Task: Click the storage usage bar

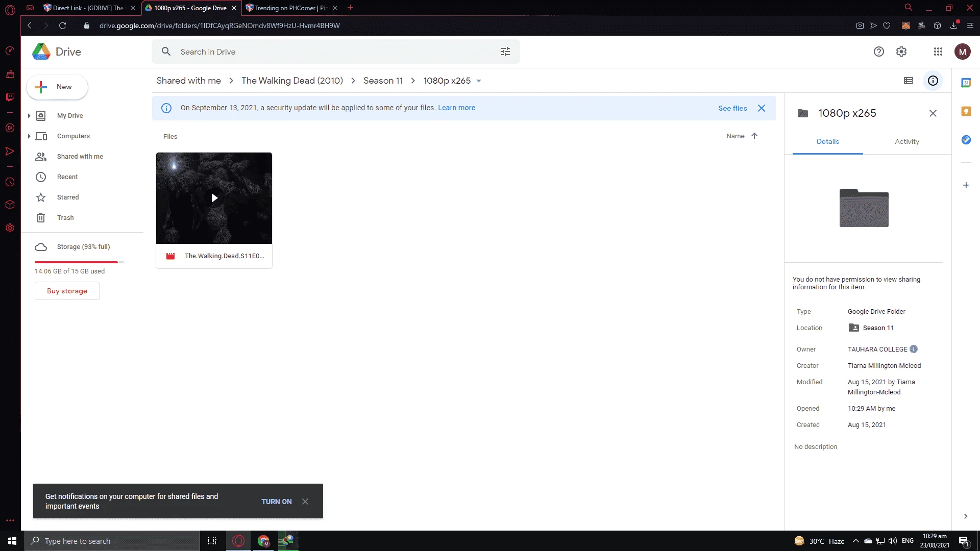Action: pos(79,262)
